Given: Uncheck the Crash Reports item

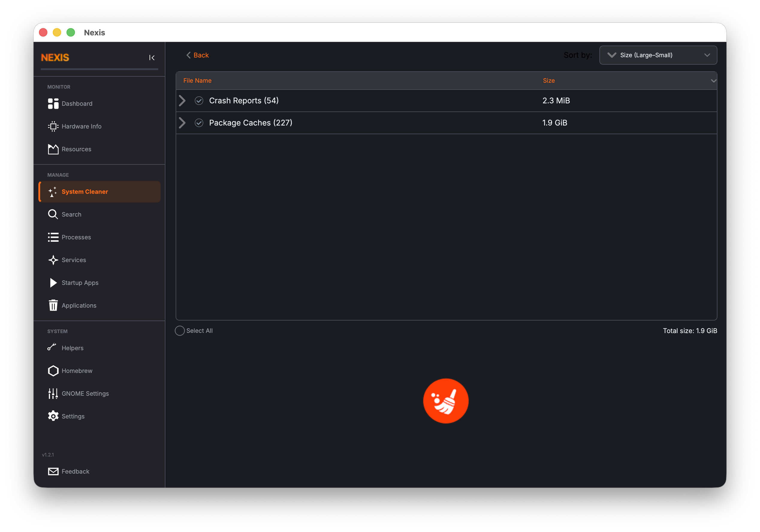Looking at the screenshot, I should pos(199,101).
